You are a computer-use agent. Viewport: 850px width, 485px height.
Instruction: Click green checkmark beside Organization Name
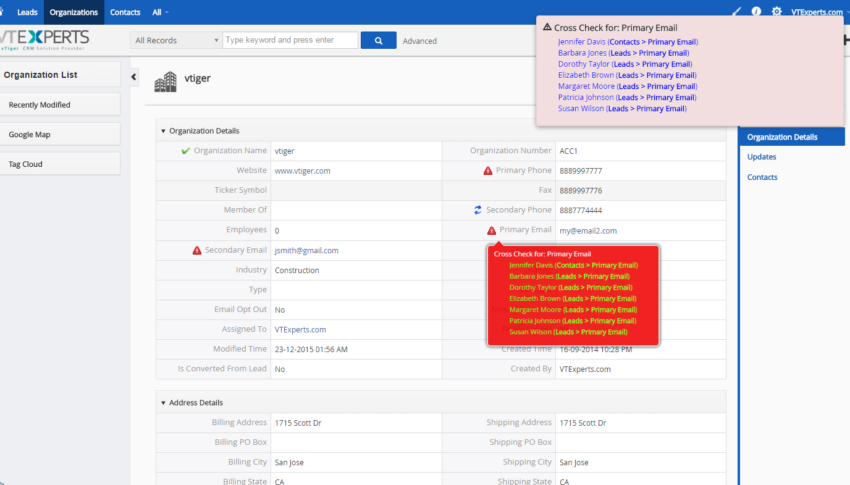point(186,151)
